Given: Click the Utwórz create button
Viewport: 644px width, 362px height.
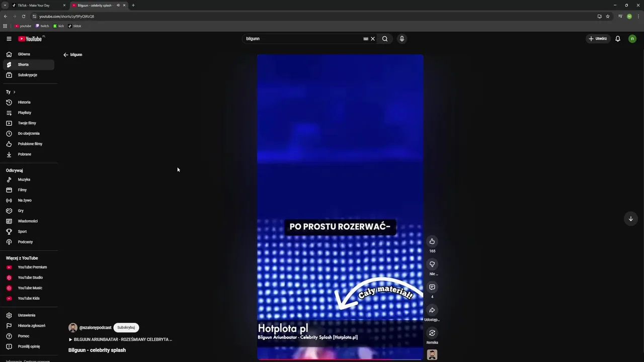Looking at the screenshot, I should (x=598, y=39).
